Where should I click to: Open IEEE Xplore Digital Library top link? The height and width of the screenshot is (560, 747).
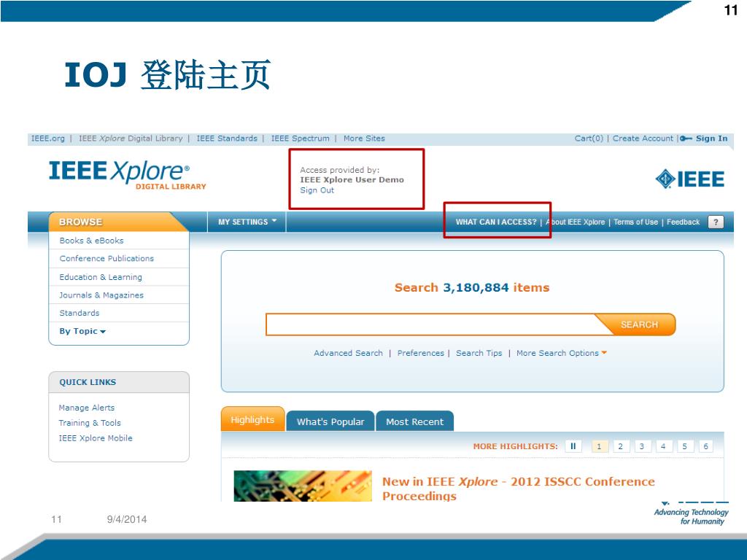pos(131,139)
